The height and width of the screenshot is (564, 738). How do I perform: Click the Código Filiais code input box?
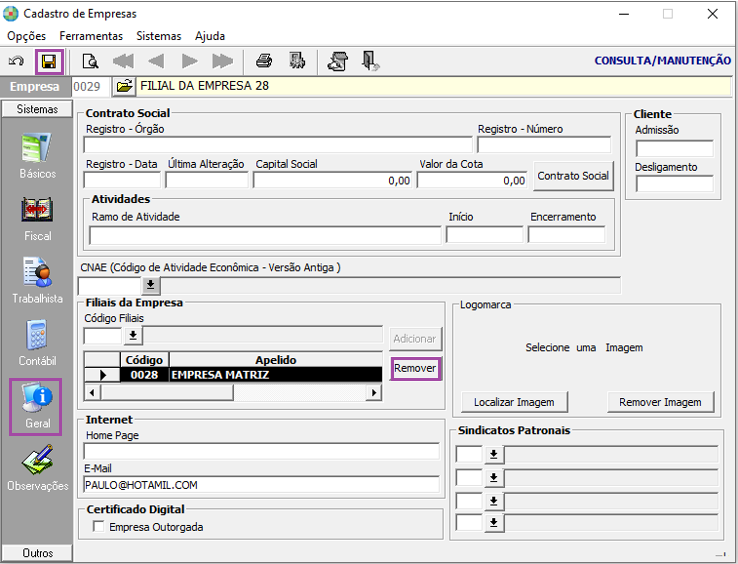click(x=104, y=336)
